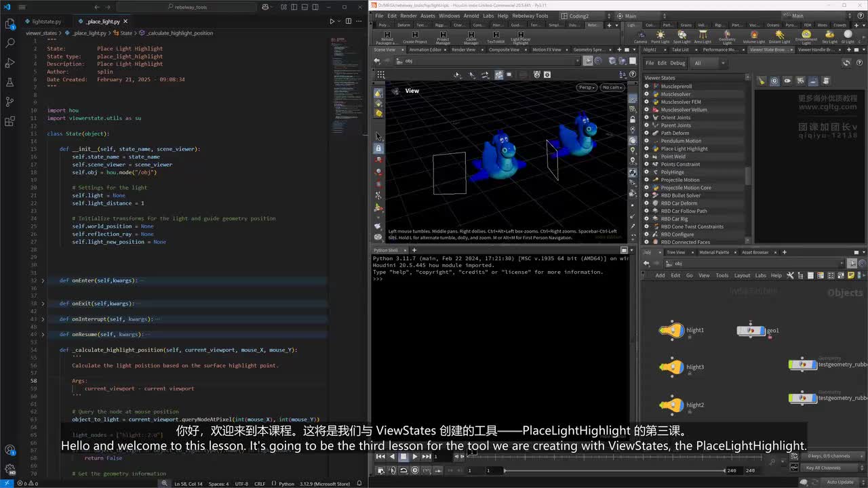Toggle the plus marker beside Orient Joints
The image size is (868, 488).
point(646,118)
